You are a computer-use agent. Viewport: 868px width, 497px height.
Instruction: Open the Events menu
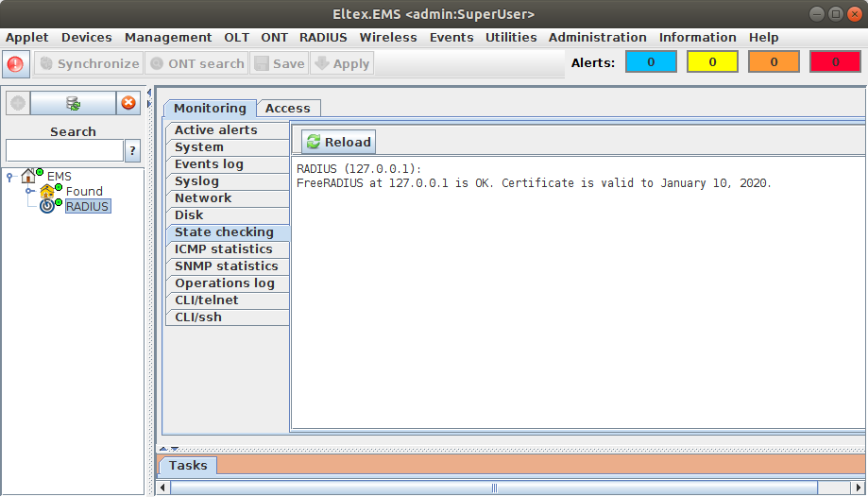tap(451, 37)
